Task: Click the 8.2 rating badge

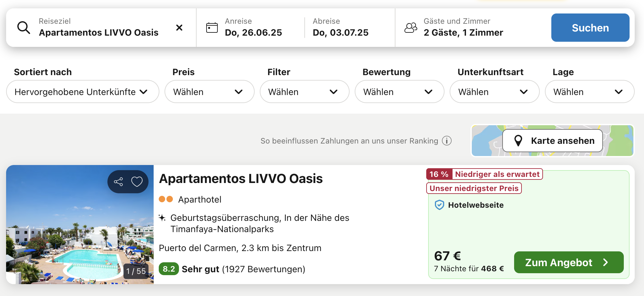Action: [x=169, y=269]
